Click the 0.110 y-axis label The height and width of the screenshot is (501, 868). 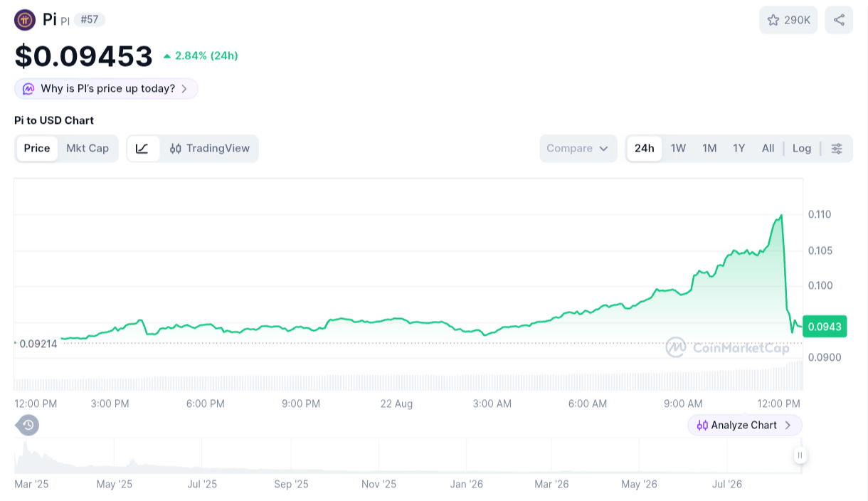click(x=820, y=214)
